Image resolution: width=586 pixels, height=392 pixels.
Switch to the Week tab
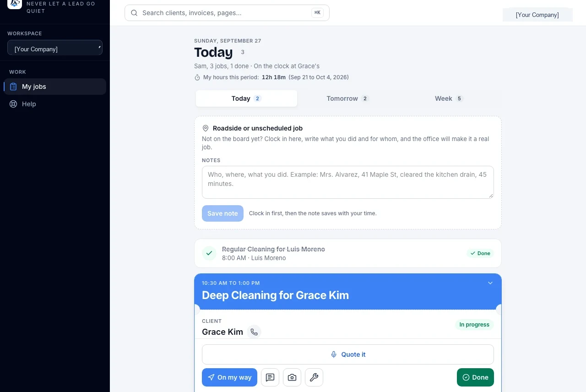(x=449, y=98)
